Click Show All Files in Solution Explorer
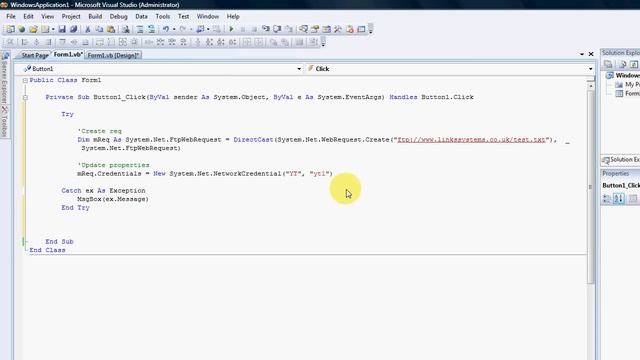The height and width of the screenshot is (360, 640). [622, 64]
